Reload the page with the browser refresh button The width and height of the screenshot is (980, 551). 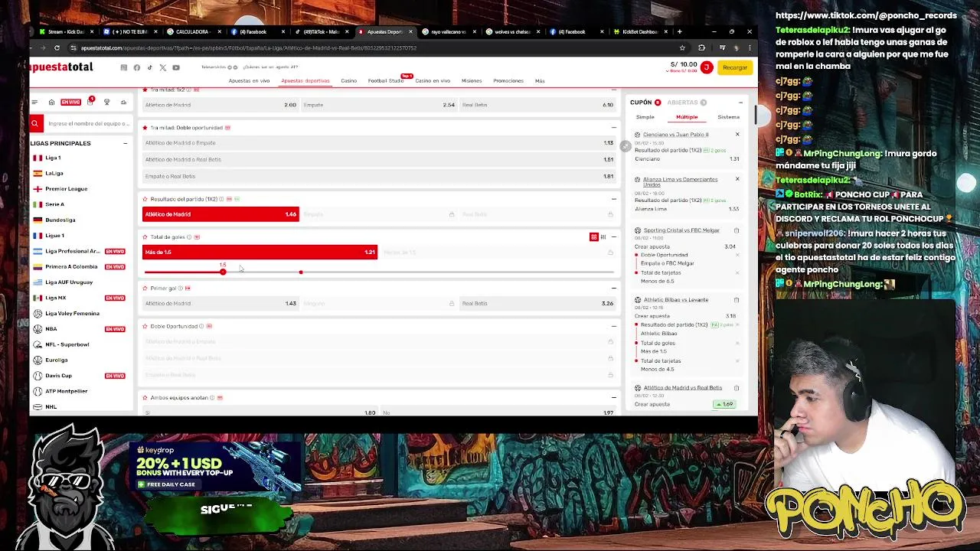click(x=57, y=48)
